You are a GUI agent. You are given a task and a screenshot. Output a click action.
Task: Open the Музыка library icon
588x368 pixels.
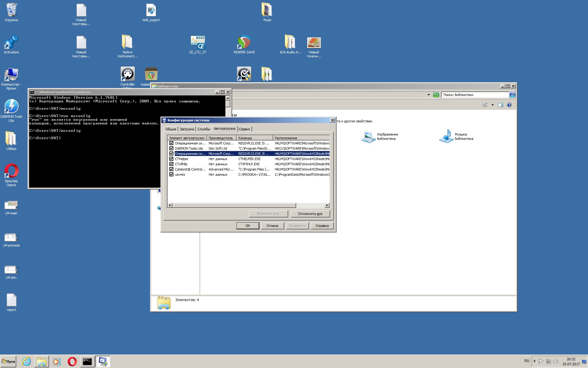coord(447,136)
